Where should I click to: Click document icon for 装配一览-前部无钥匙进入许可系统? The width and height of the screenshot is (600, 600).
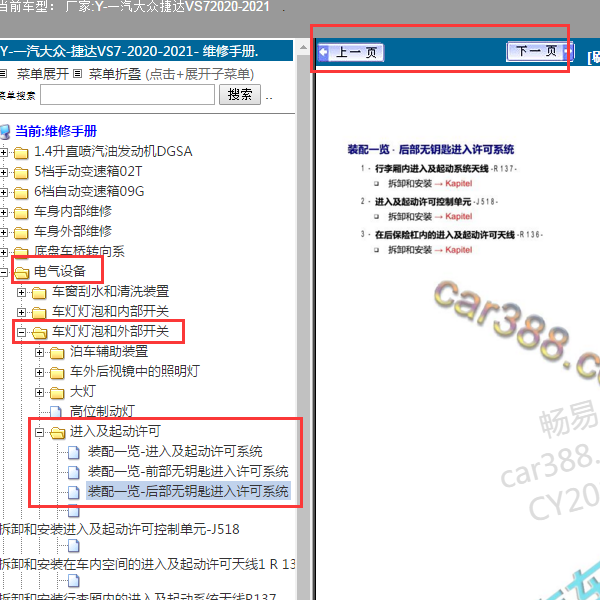(x=74, y=472)
